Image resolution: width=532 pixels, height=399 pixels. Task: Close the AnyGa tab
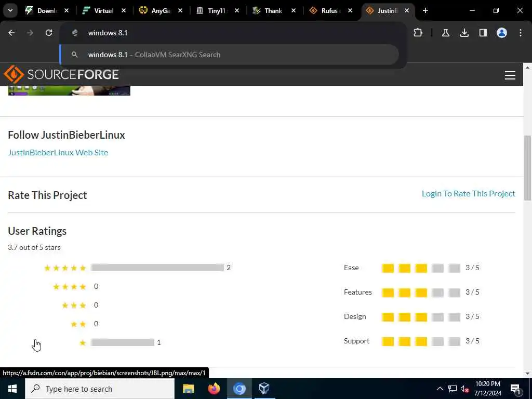pos(180,10)
